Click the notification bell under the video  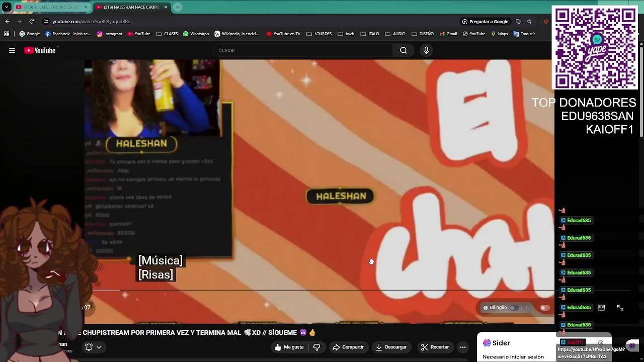point(89,347)
